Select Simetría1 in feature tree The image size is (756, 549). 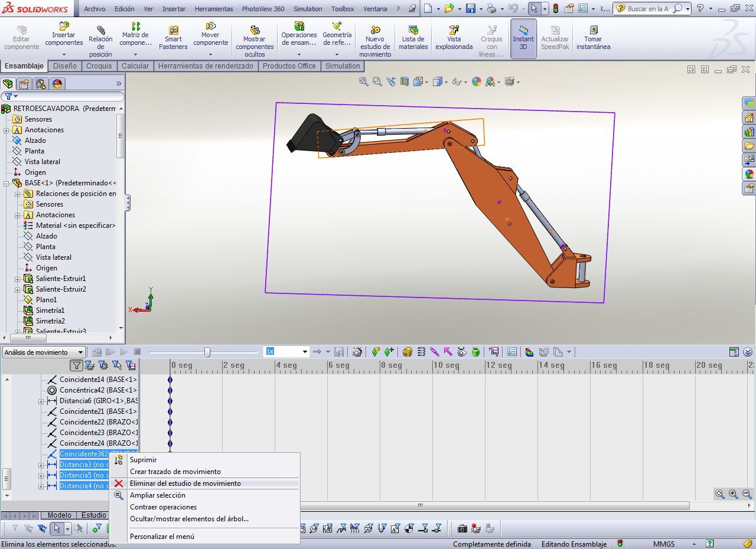tap(50, 311)
